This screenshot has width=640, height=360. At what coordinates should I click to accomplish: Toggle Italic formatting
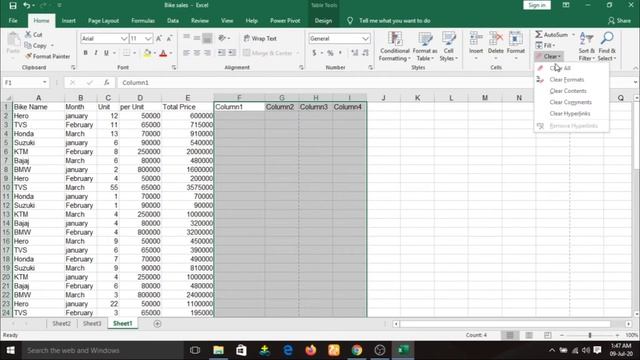(x=96, y=53)
